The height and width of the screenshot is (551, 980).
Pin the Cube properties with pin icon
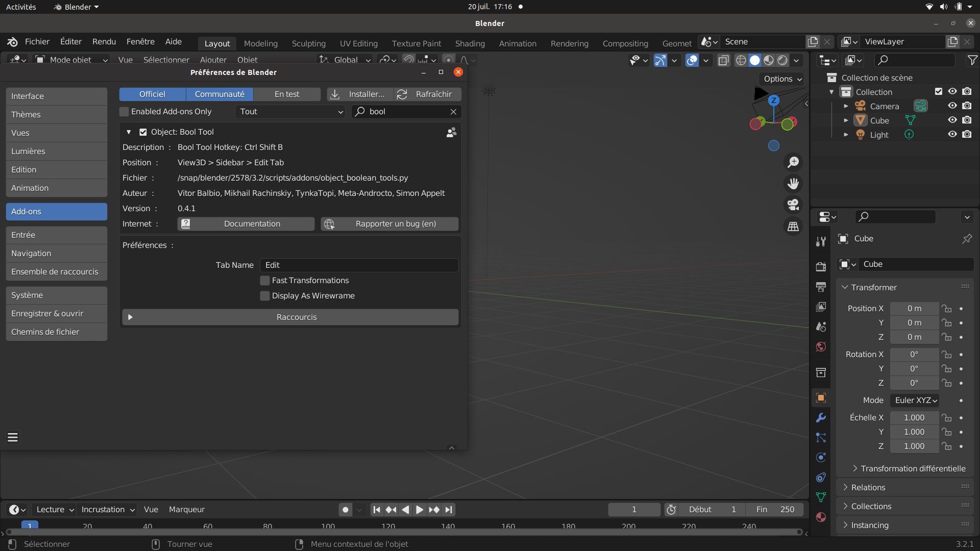(x=967, y=239)
